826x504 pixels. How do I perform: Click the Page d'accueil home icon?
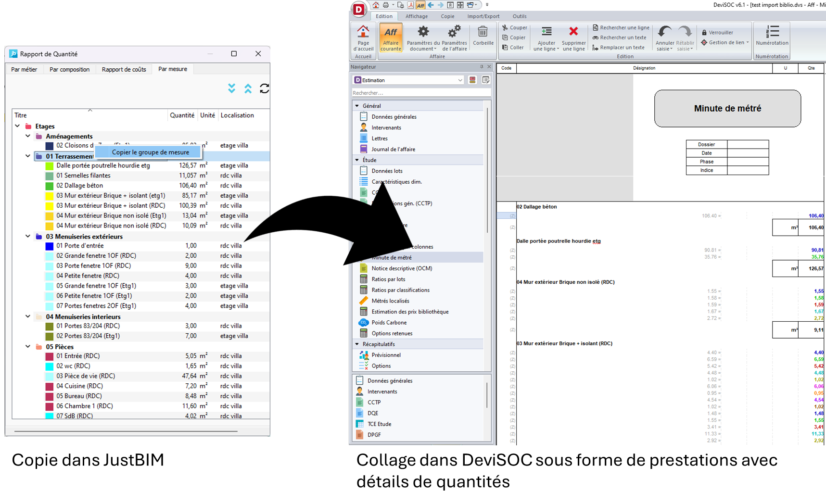[363, 32]
